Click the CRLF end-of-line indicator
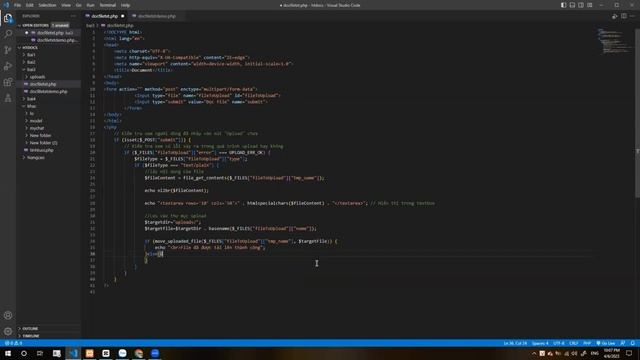 click(x=573, y=343)
